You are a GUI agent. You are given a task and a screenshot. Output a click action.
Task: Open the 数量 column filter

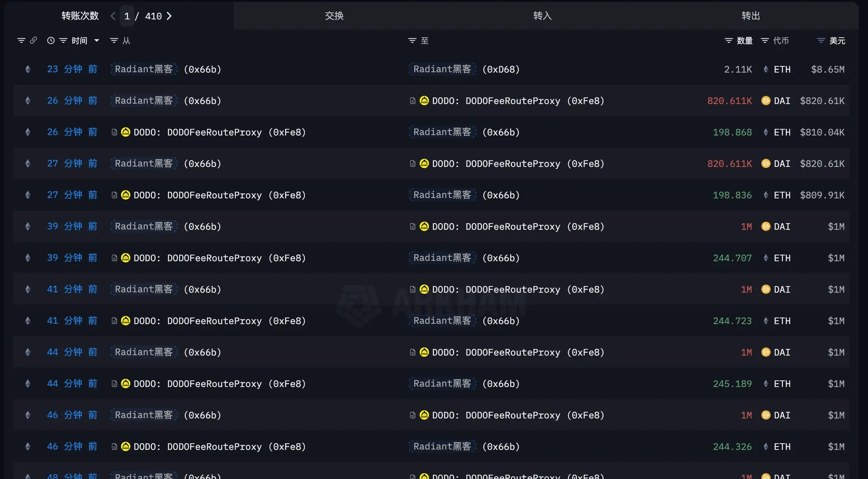point(729,40)
